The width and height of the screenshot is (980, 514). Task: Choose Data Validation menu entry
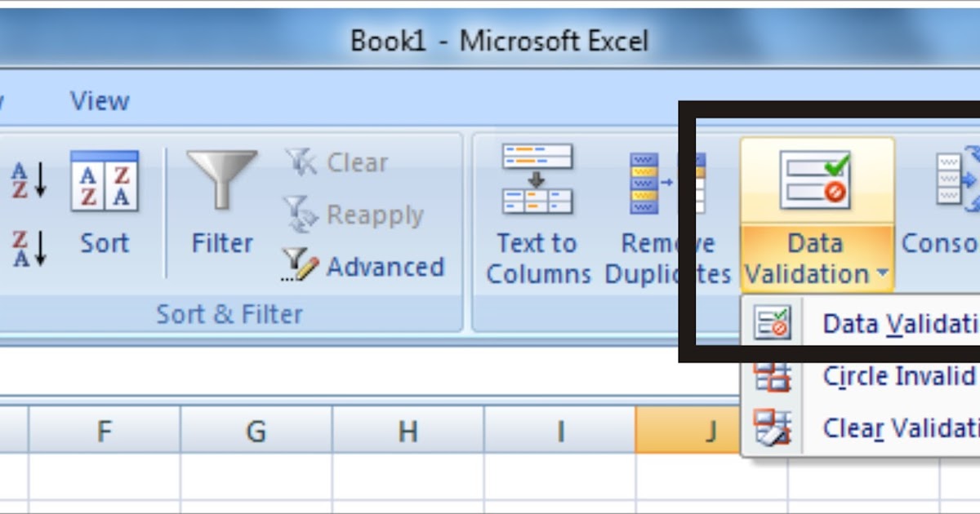(x=861, y=323)
